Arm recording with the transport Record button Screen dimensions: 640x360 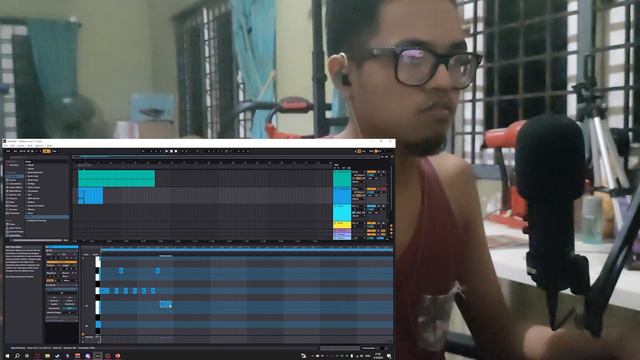click(x=176, y=151)
